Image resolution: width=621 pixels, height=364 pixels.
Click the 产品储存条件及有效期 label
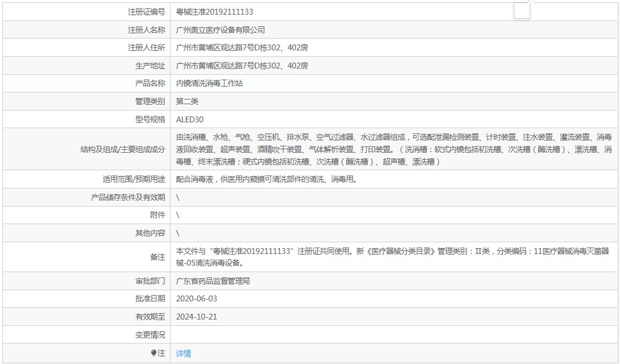pos(128,197)
